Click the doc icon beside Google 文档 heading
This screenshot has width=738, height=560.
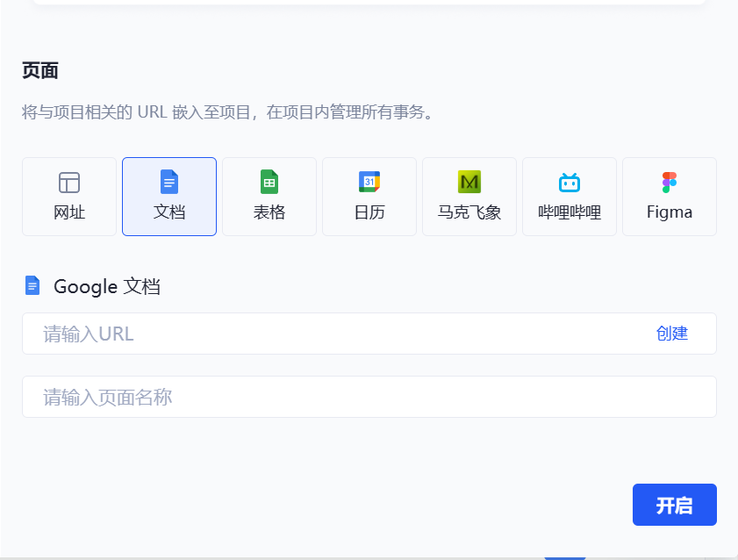click(32, 285)
